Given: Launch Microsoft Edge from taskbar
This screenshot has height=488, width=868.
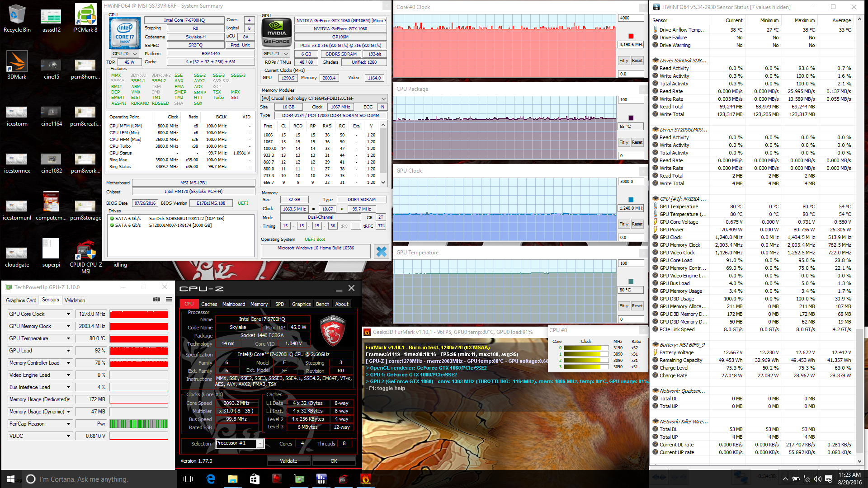Looking at the screenshot, I should tap(211, 479).
